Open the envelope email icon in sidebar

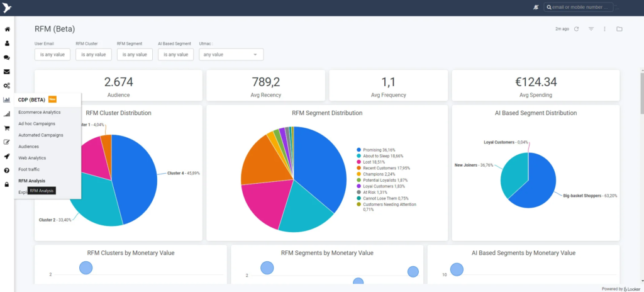[7, 72]
